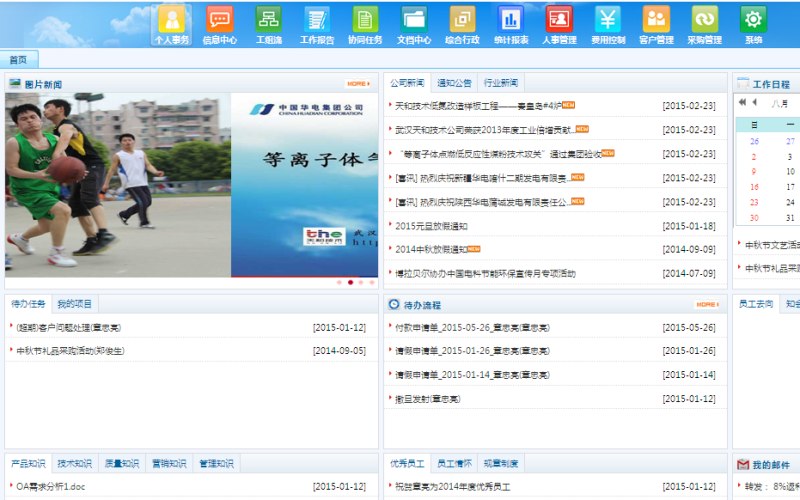Image resolution: width=800 pixels, height=500 pixels.
Task: Select day 16 in the calendar
Action: coord(754,187)
